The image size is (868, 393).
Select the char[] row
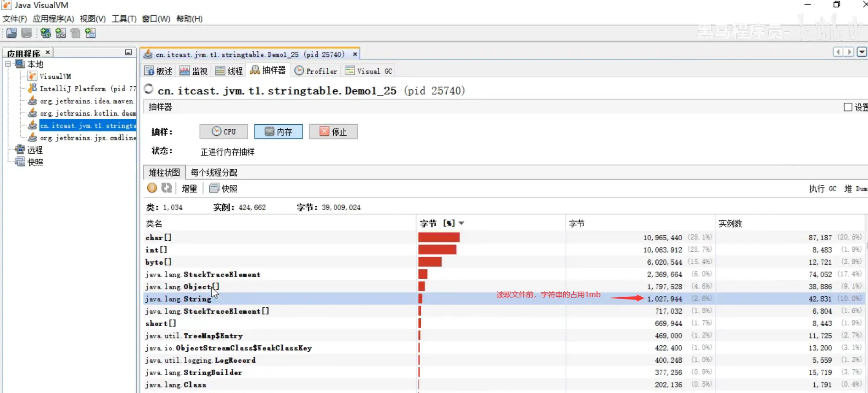[504, 238]
